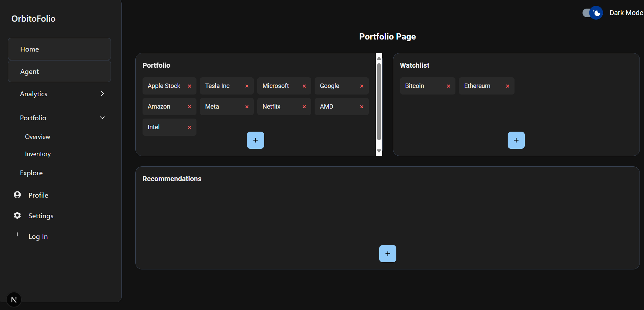Select the Google chip label
The width and height of the screenshot is (644, 310).
[x=329, y=86]
